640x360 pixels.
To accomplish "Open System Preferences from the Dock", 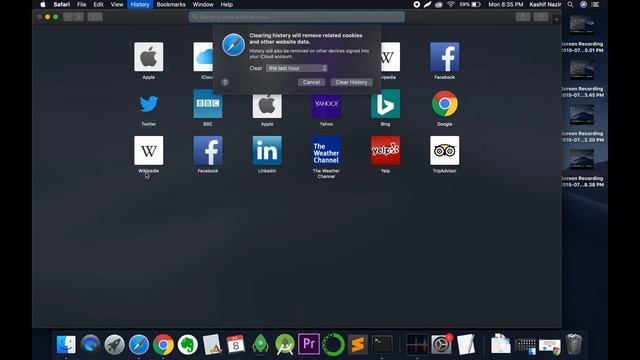I will click(x=442, y=344).
